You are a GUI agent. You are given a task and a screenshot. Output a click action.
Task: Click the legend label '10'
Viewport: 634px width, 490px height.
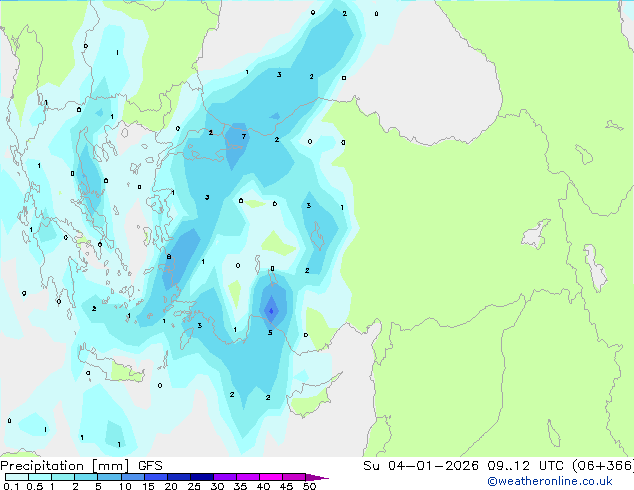point(125,486)
